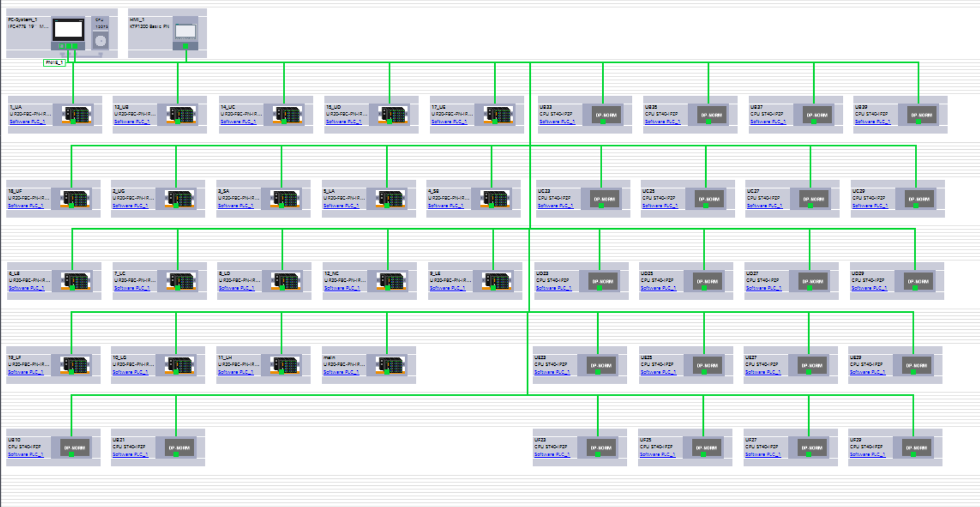Select the 12_NC device rack icon

click(x=391, y=281)
